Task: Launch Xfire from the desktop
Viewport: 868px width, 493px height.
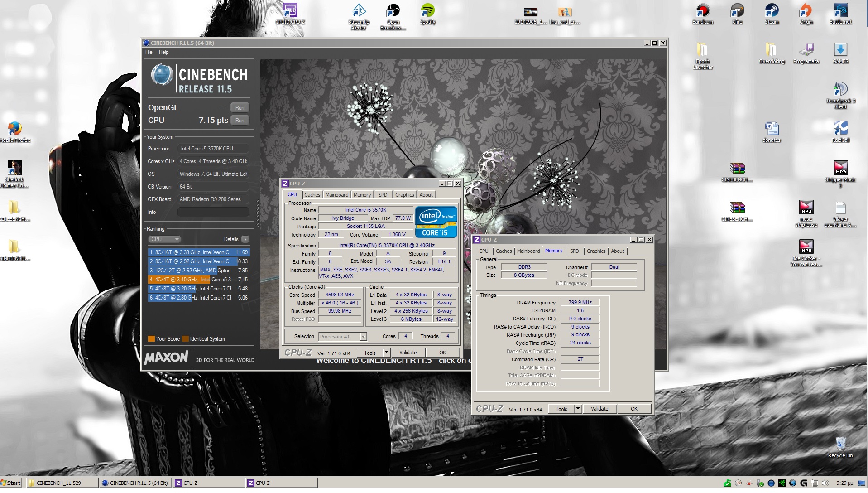Action: [737, 14]
